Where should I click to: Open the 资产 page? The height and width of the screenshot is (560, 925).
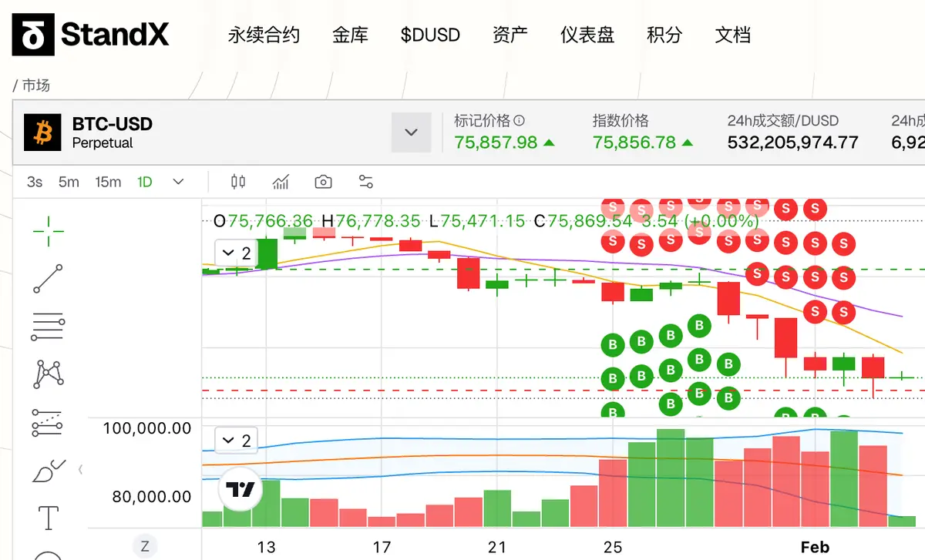510,35
